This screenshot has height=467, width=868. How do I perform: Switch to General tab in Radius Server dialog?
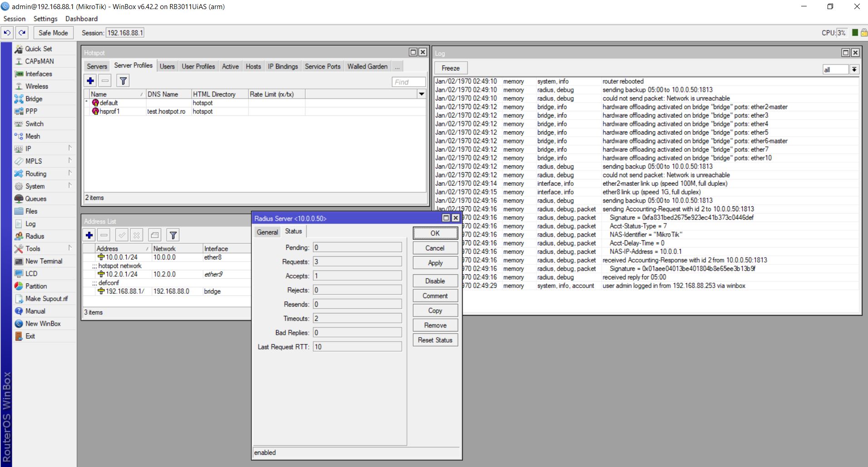coord(267,232)
